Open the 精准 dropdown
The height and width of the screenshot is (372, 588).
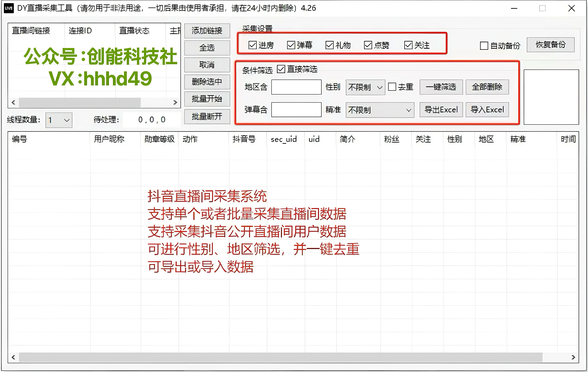(380, 110)
